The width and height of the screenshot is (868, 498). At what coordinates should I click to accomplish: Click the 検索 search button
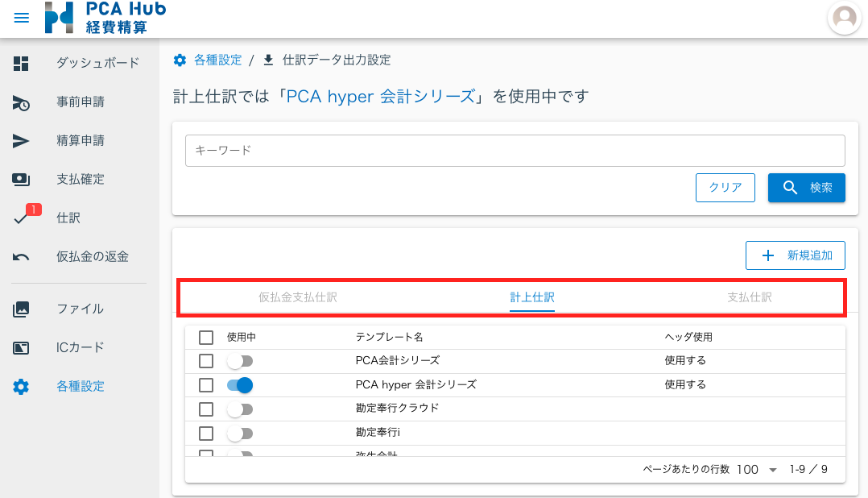[x=806, y=188]
